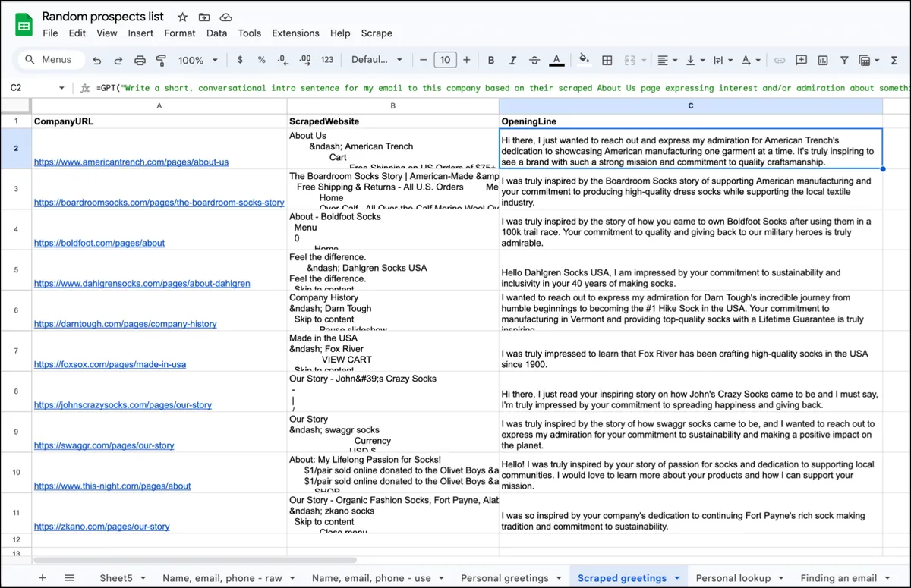911x588 pixels.
Task: Switch to the Sheet5 tab
Action: click(116, 578)
